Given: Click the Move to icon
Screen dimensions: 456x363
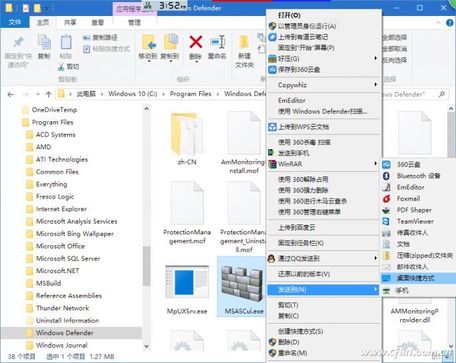Looking at the screenshot, I should click(149, 43).
